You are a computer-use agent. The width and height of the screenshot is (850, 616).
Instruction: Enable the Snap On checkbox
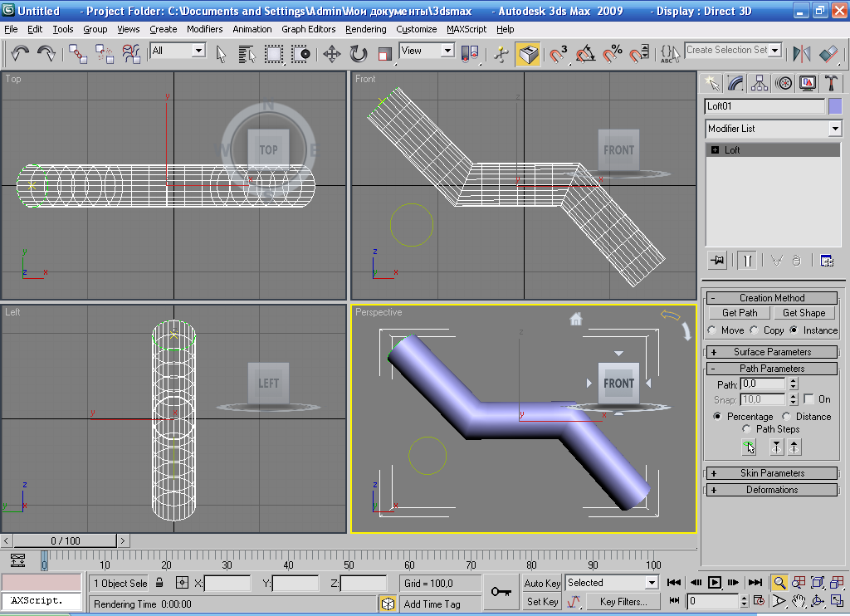tap(809, 399)
